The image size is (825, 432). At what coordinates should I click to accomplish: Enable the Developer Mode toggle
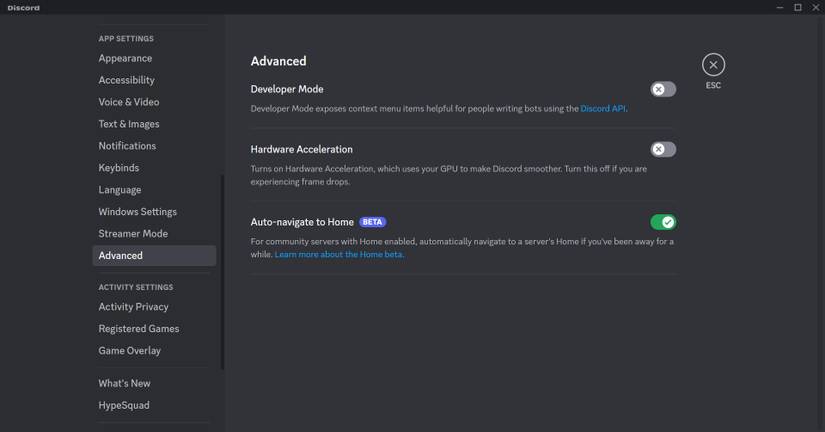pos(663,89)
